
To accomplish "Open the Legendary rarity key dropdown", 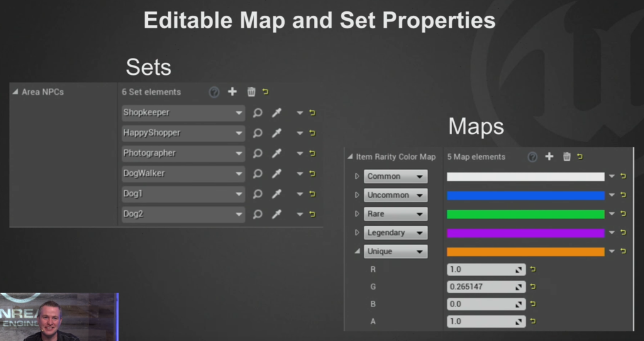I will coord(396,233).
